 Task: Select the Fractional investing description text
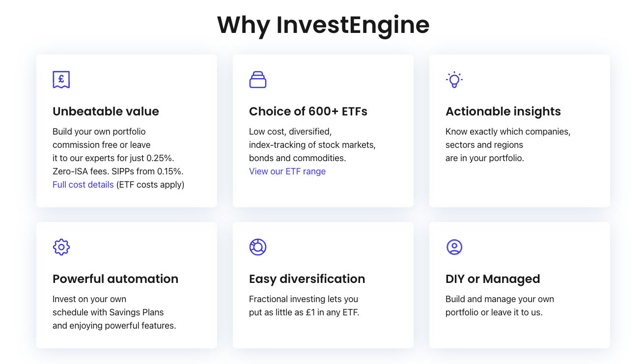(x=303, y=306)
